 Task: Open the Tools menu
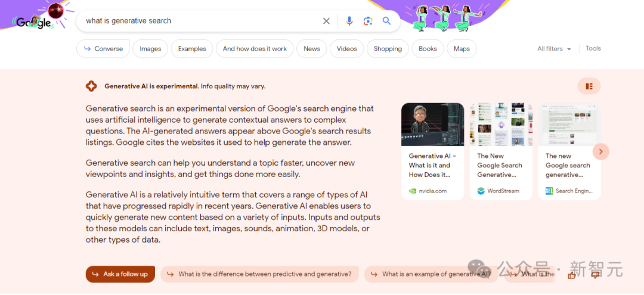click(x=593, y=48)
